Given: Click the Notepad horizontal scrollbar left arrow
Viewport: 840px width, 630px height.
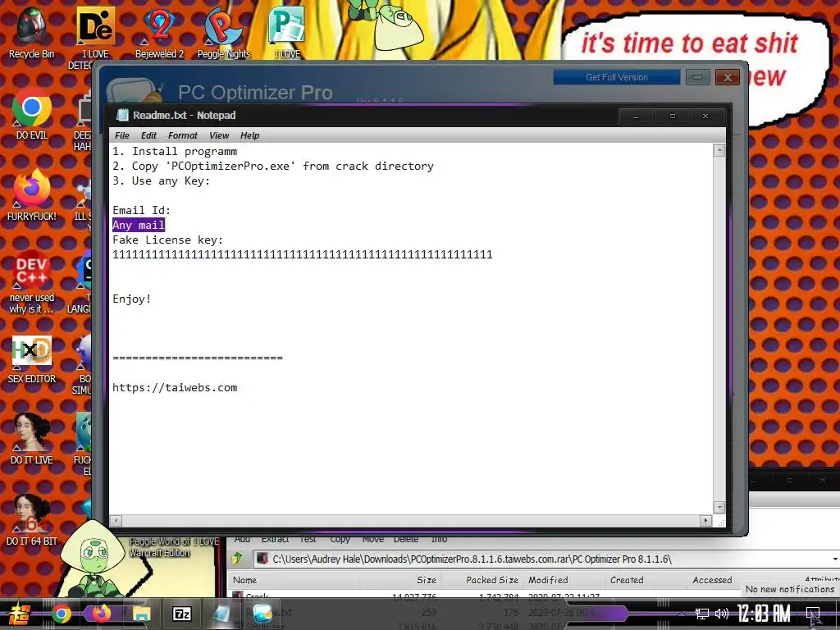Looking at the screenshot, I should 116,520.
